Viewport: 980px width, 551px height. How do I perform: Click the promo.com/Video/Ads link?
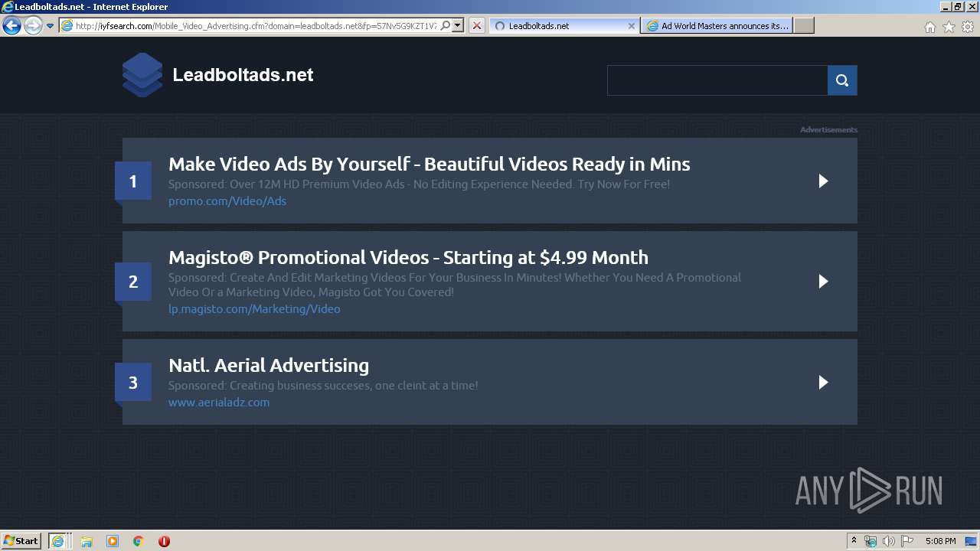click(227, 201)
